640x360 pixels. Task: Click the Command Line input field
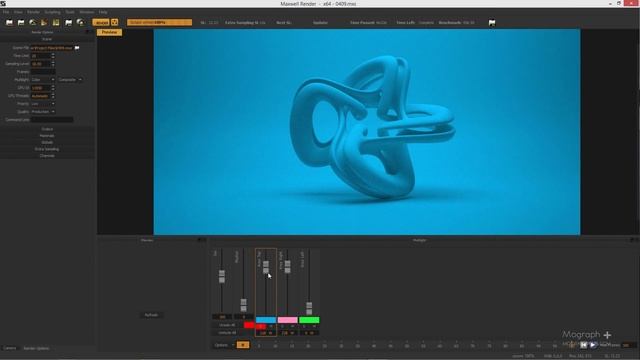(52, 120)
